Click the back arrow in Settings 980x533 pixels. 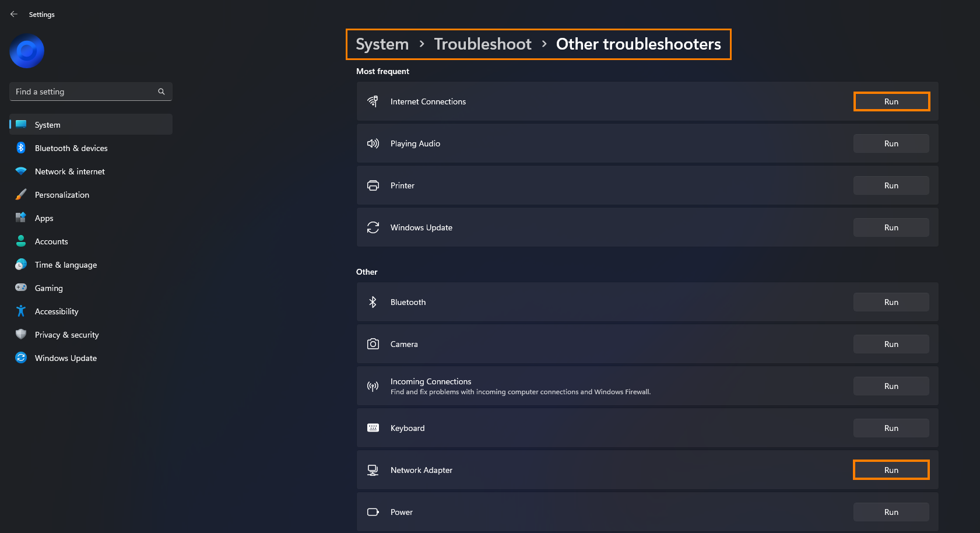(x=14, y=14)
